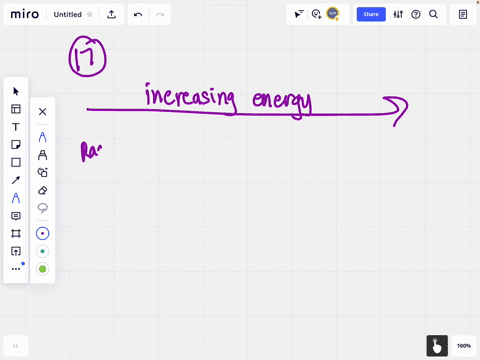Undo the last action
The width and height of the screenshot is (480, 360).
pos(138,14)
